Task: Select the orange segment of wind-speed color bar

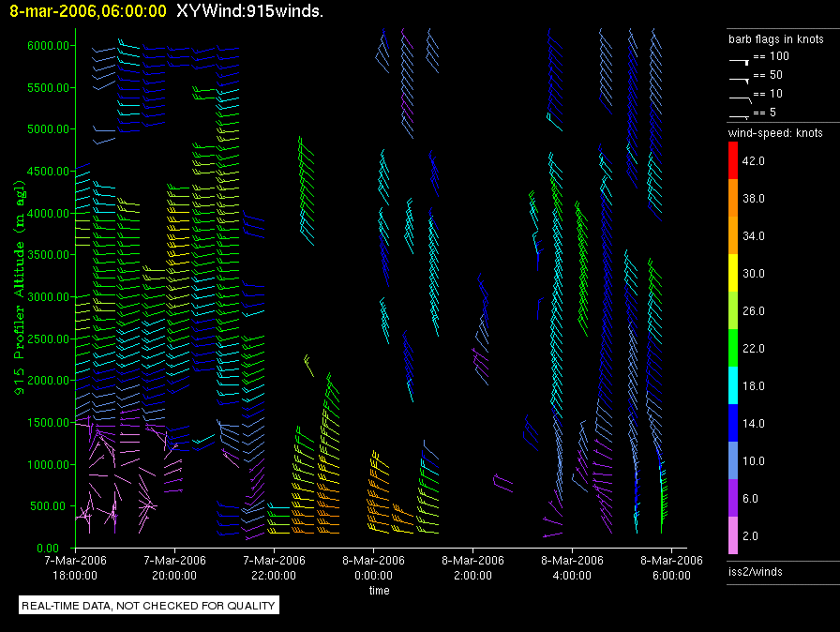Action: [x=734, y=198]
